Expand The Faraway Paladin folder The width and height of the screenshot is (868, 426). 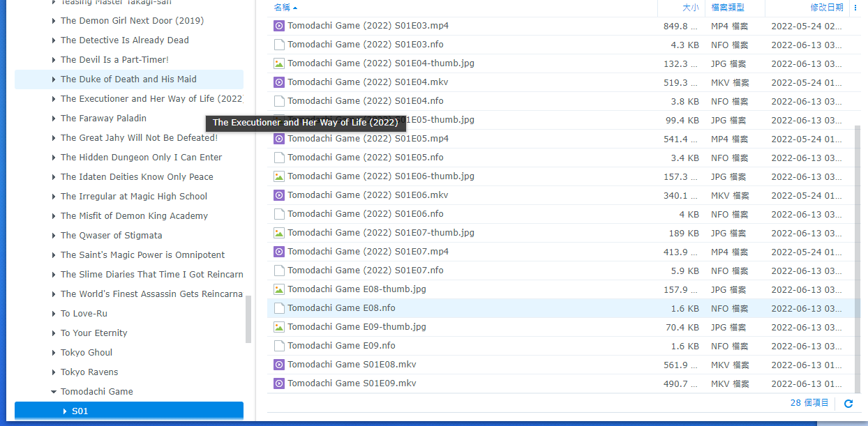pos(54,118)
